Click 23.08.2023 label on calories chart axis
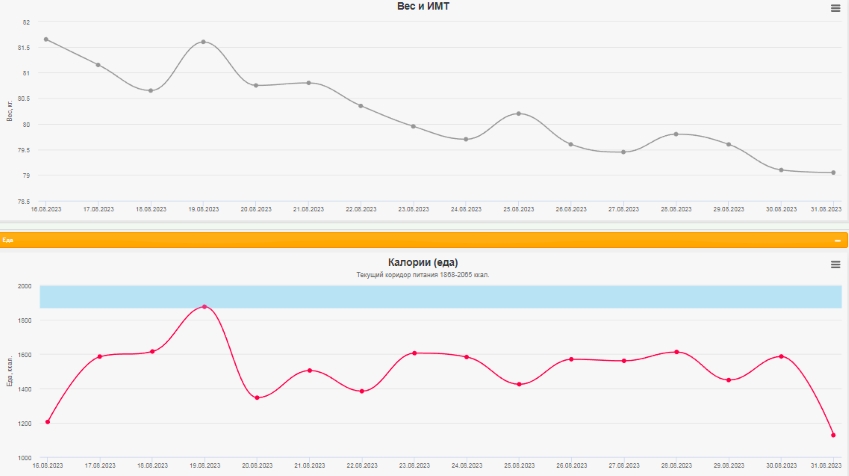Image resolution: width=849 pixels, height=476 pixels. click(x=415, y=465)
